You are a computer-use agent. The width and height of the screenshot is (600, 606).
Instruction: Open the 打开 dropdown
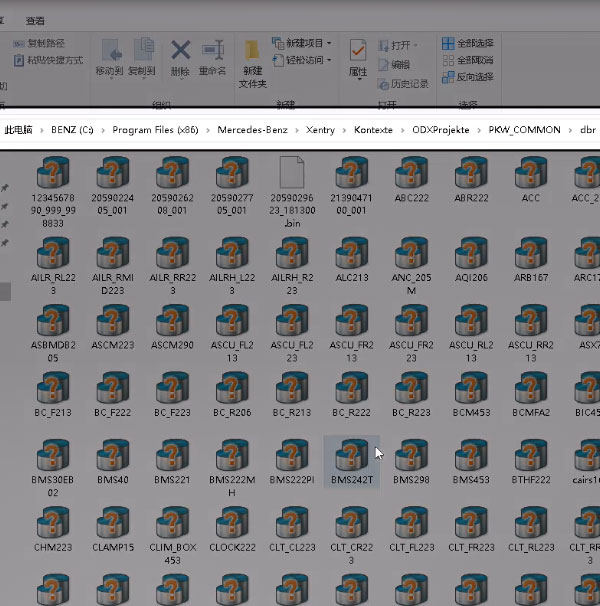coord(398,46)
